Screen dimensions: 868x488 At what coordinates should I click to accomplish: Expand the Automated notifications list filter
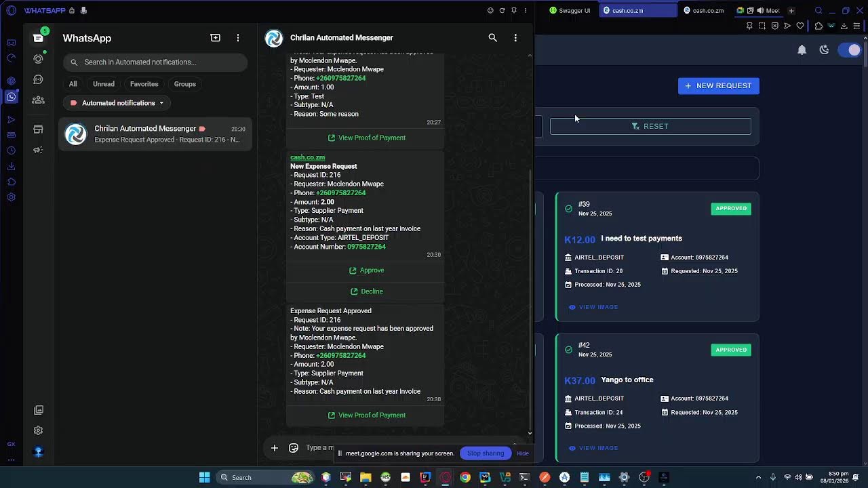[117, 103]
